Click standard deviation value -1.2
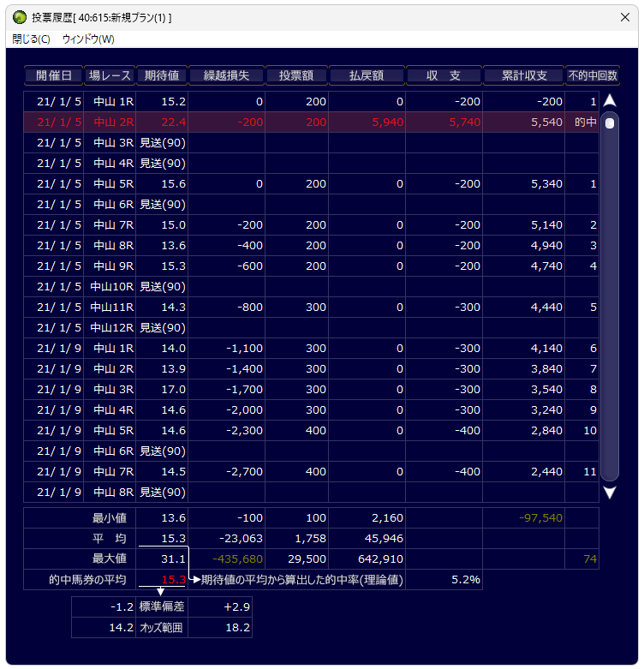644x669 pixels. (122, 606)
